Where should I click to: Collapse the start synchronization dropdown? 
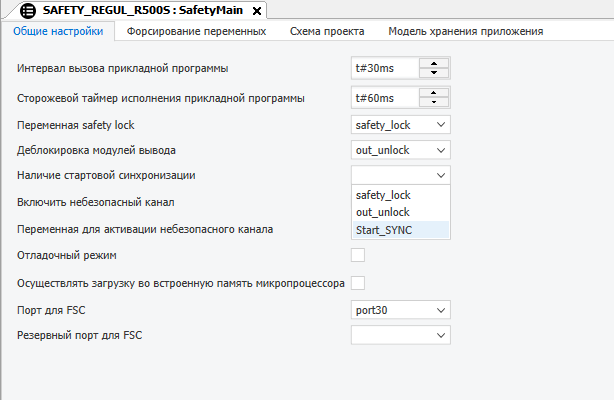pyautogui.click(x=441, y=175)
